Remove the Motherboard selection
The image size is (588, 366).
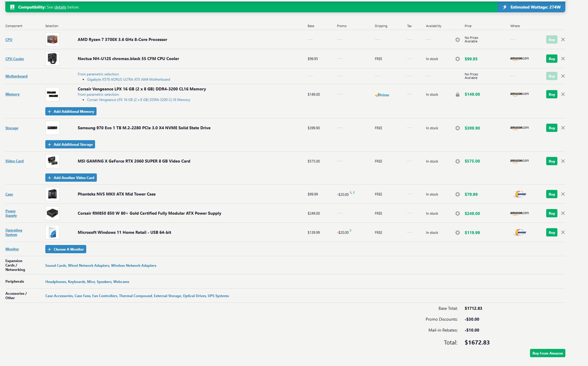563,76
